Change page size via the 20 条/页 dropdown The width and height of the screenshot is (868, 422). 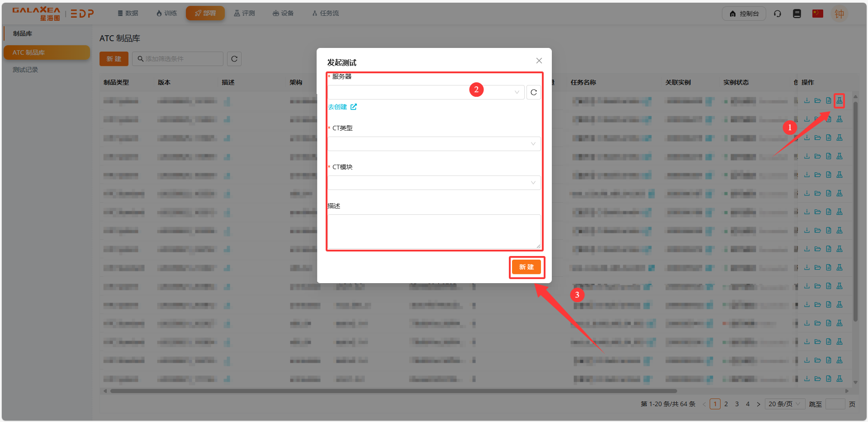point(784,404)
